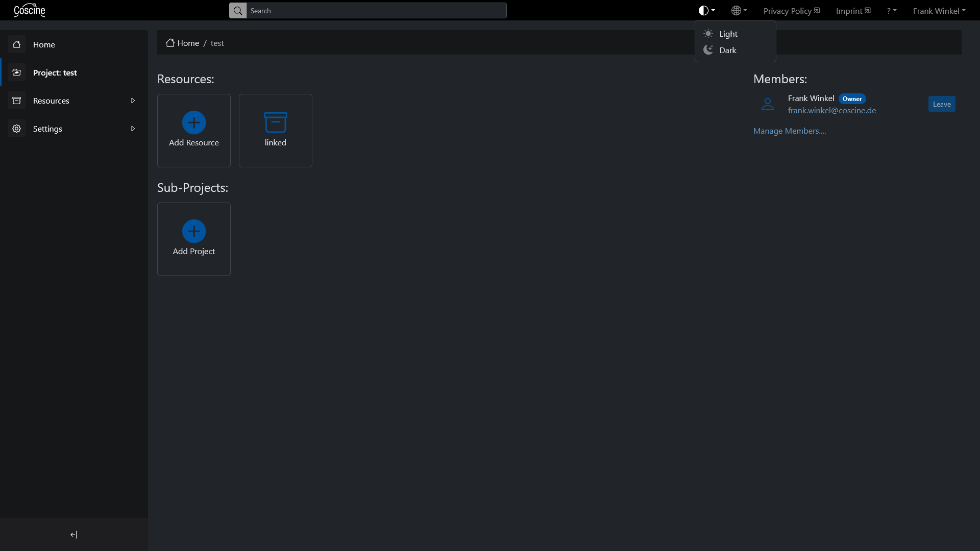This screenshot has width=980, height=551.
Task: Expand the Settings submenu arrow
Action: click(x=133, y=129)
